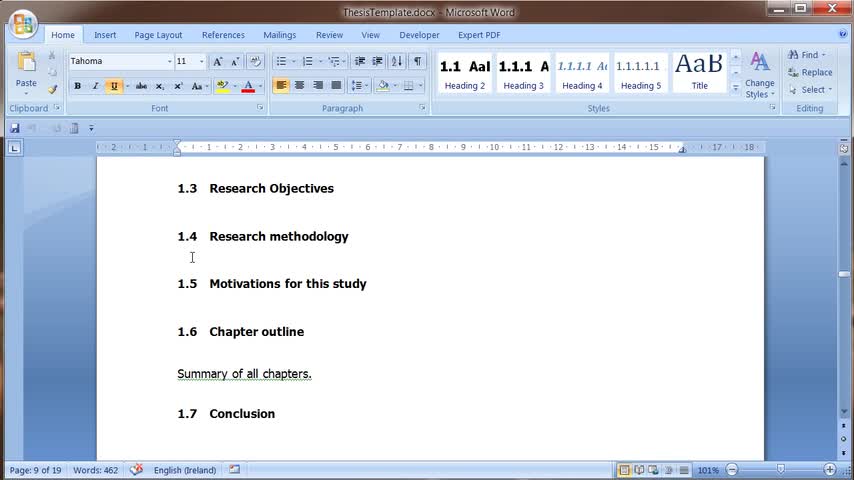Click the numbered list icon
The image size is (854, 480).
308,62
